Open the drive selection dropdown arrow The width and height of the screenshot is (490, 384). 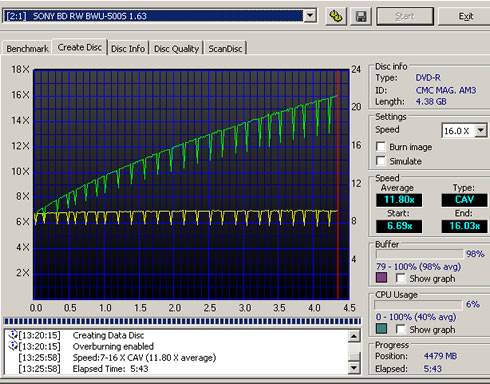(x=310, y=16)
